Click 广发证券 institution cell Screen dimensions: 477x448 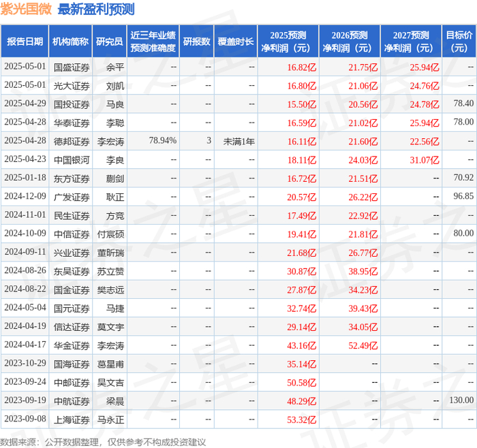click(x=72, y=197)
